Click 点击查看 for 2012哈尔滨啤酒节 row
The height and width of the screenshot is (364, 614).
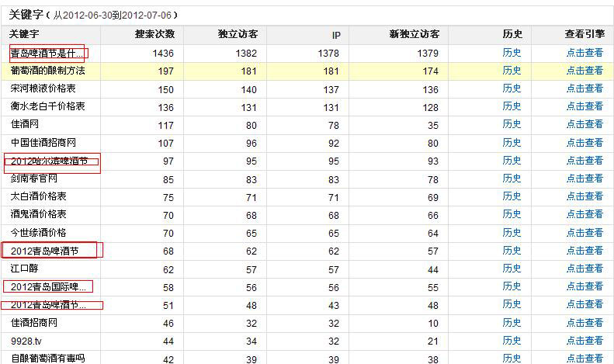tap(584, 161)
